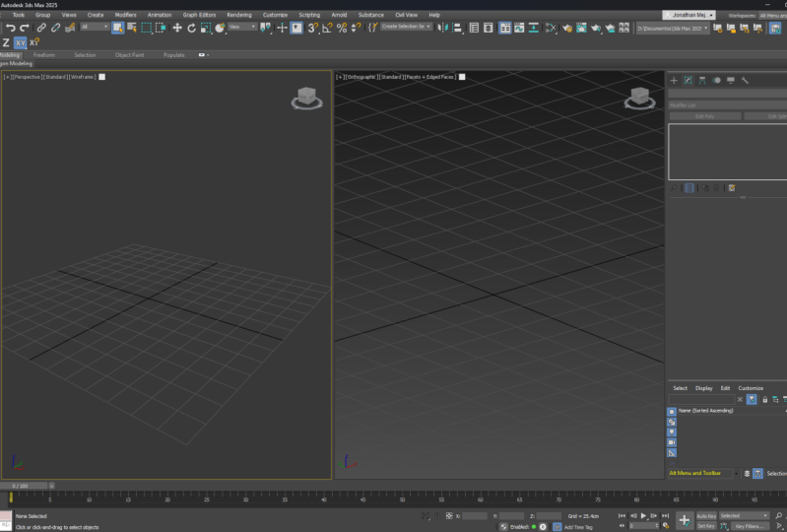Screen dimensions: 787x532
Task: Switch to the Object Paint ribbon tab
Action: point(129,55)
